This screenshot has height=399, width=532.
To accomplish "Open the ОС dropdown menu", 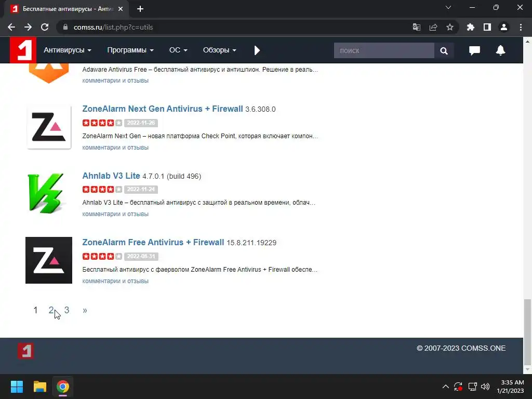I will (x=178, y=50).
